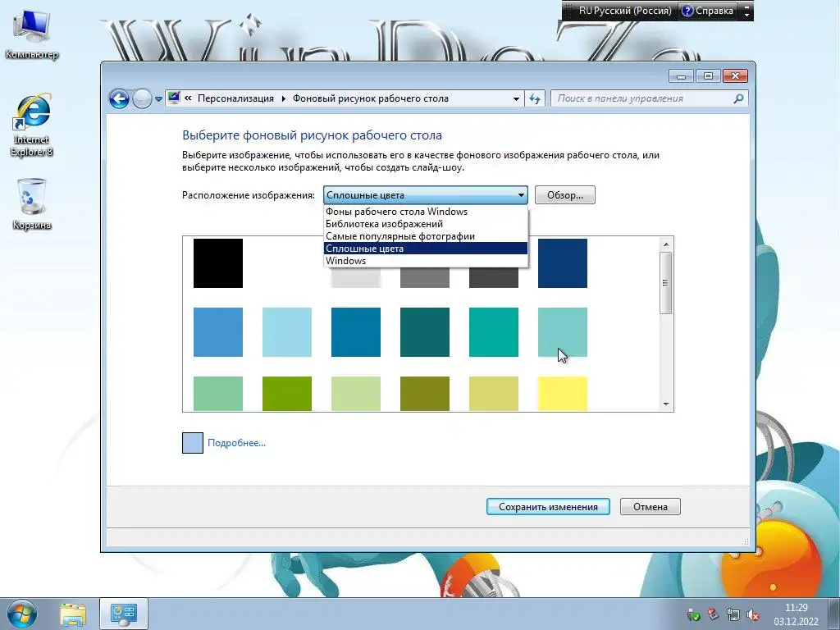This screenshot has width=840, height=630.
Task: Click Фоновый рисунок рабочего стола breadcrumb
Action: (x=370, y=98)
